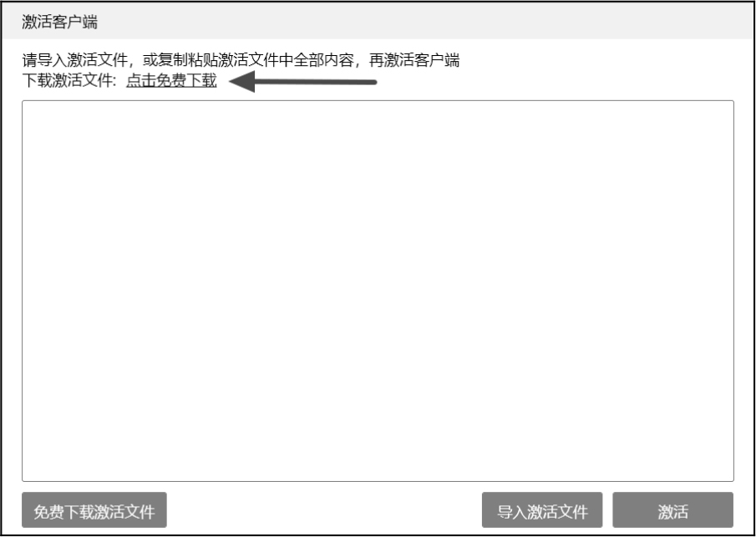Click the arrow's tail line
Viewport: 756px width, 537px height.
[316, 82]
